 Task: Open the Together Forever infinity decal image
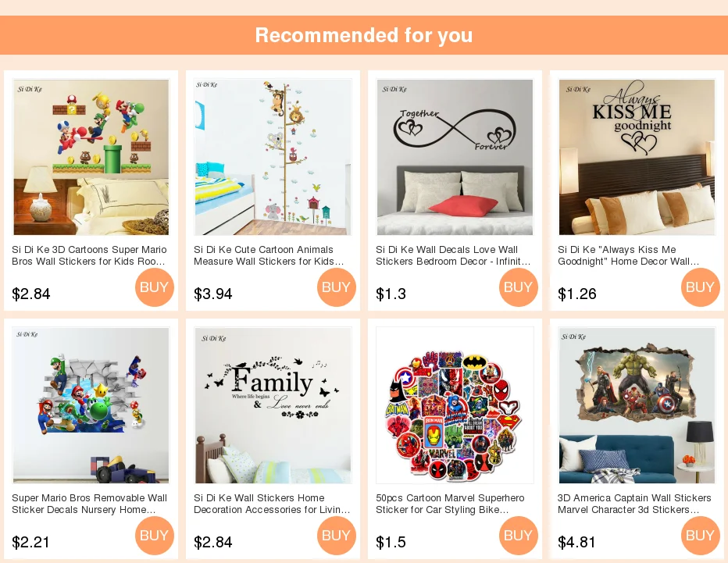(x=455, y=157)
